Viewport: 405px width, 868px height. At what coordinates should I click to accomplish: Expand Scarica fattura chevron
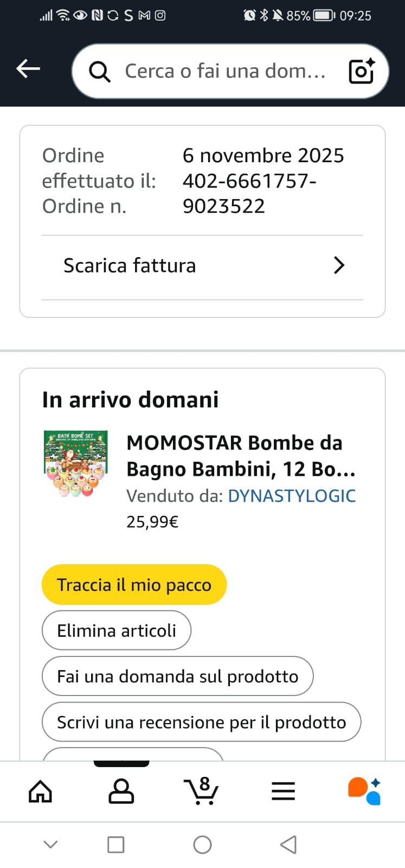pos(339,265)
